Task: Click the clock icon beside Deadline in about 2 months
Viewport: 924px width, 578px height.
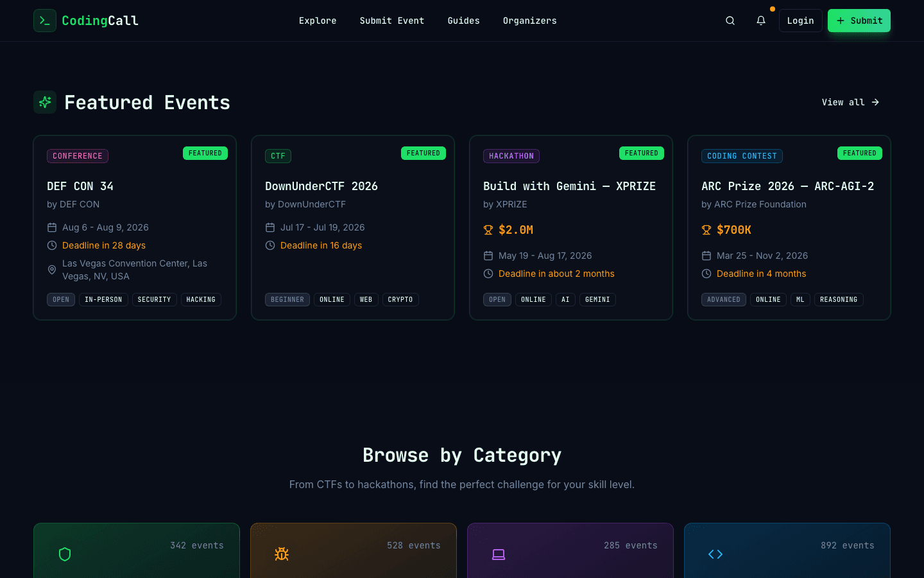Action: [x=488, y=274]
